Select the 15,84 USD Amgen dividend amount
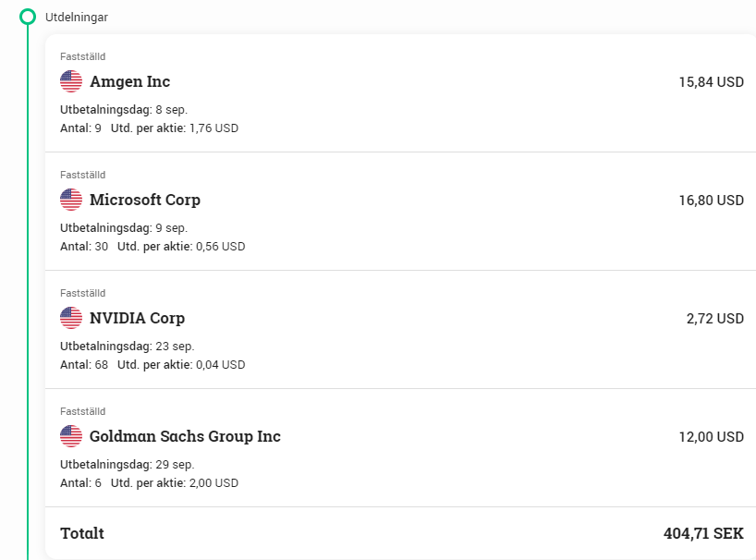 [711, 82]
